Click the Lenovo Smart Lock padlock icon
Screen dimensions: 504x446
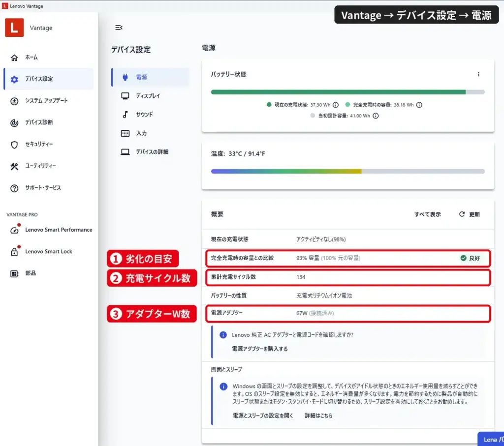tap(14, 252)
